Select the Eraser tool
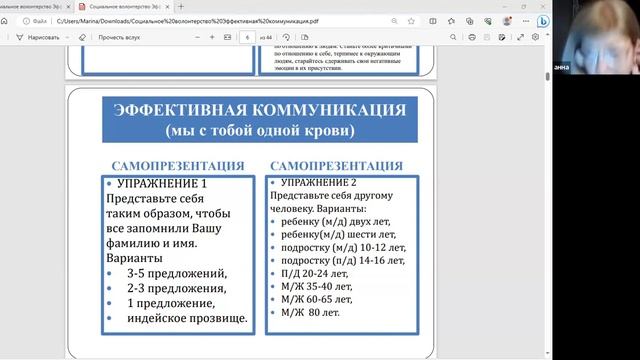Viewport: 640px width, 360px height. [82, 37]
